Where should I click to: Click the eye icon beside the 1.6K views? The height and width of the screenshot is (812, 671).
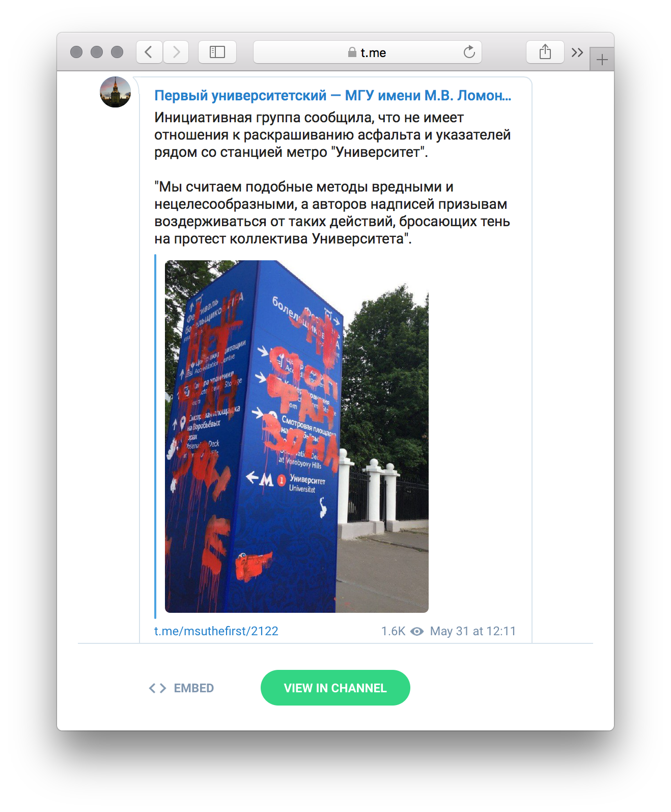(417, 632)
